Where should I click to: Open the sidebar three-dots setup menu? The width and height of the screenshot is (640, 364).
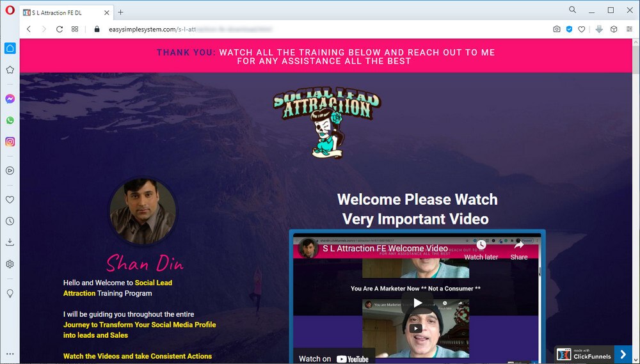point(10,354)
